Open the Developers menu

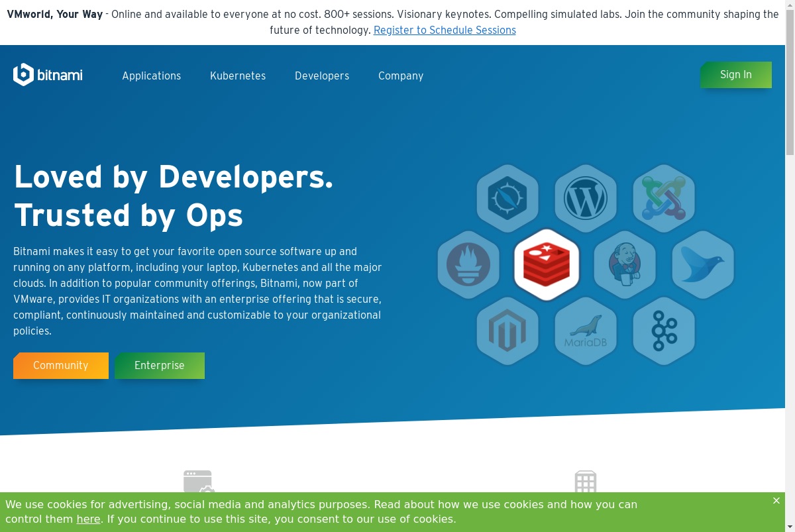(x=322, y=76)
